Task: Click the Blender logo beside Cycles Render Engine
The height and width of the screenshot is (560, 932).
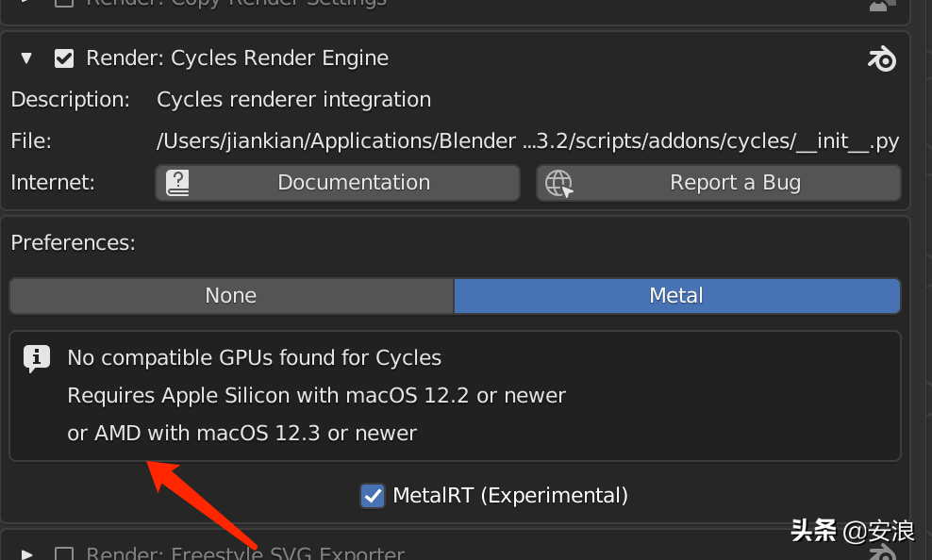Action: coord(881,59)
